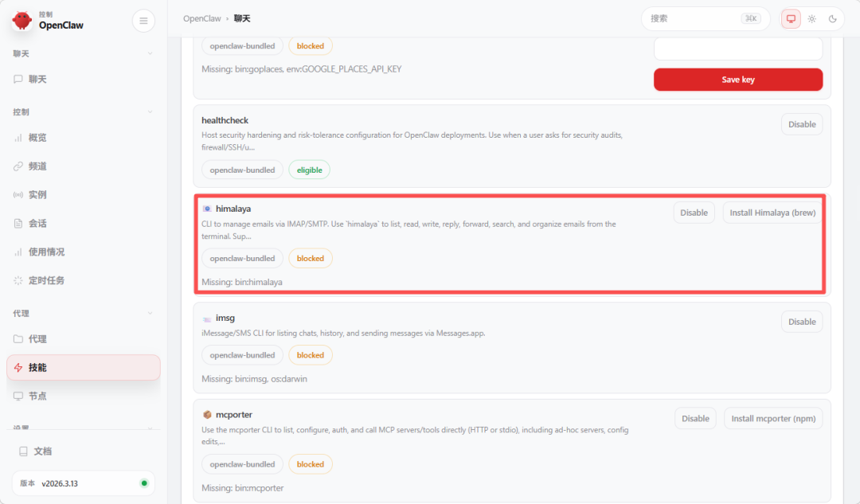Click openclaw-bundled tag on healthcheck
The width and height of the screenshot is (860, 504).
[242, 170]
